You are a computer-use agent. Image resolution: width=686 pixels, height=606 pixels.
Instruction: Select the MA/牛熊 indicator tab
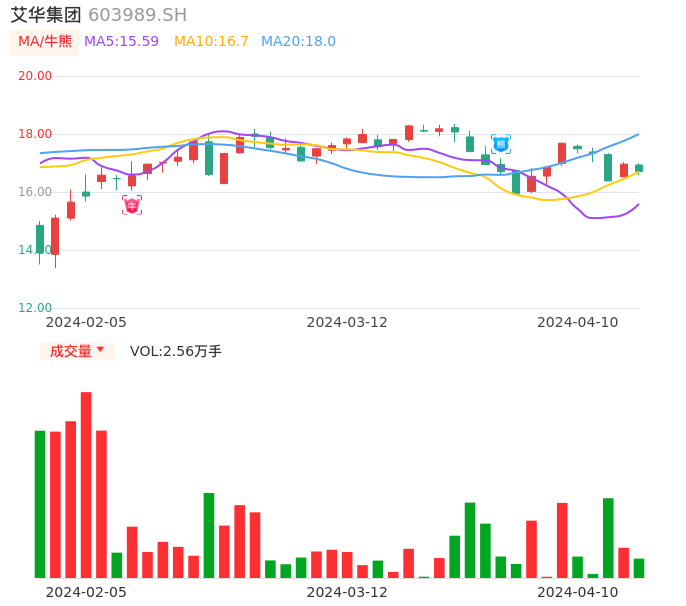(45, 42)
